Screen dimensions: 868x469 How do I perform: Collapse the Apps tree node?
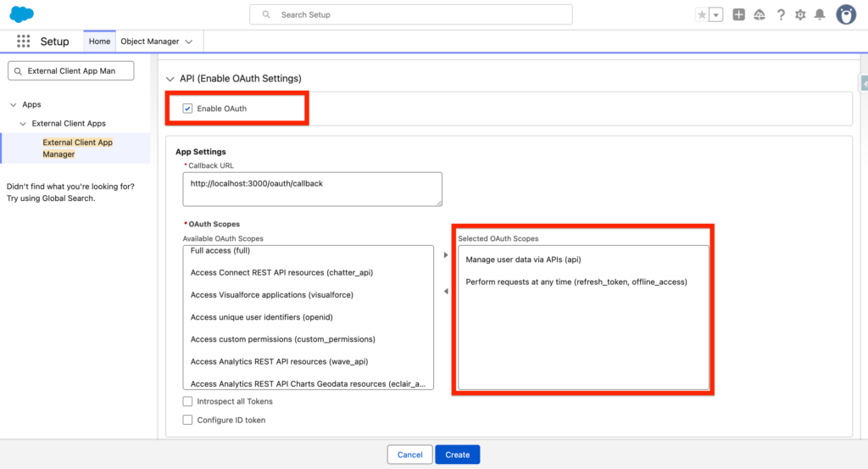pyautogui.click(x=14, y=105)
